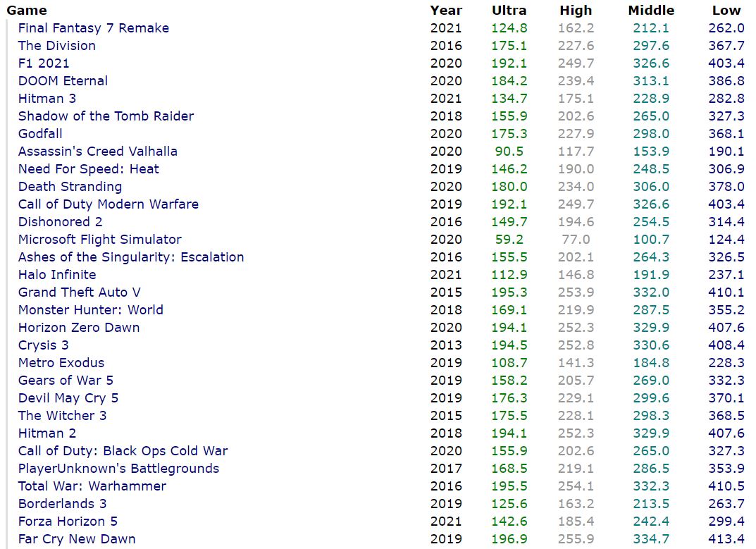Open Monster Hunter: World link
The image size is (756, 549).
(91, 309)
